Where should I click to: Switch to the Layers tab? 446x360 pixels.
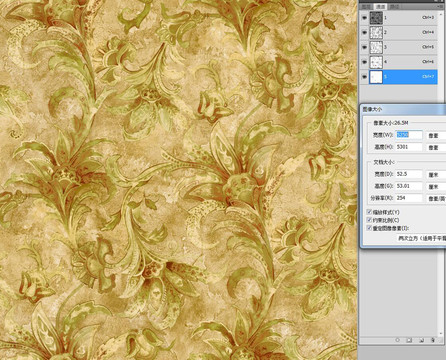click(x=367, y=7)
